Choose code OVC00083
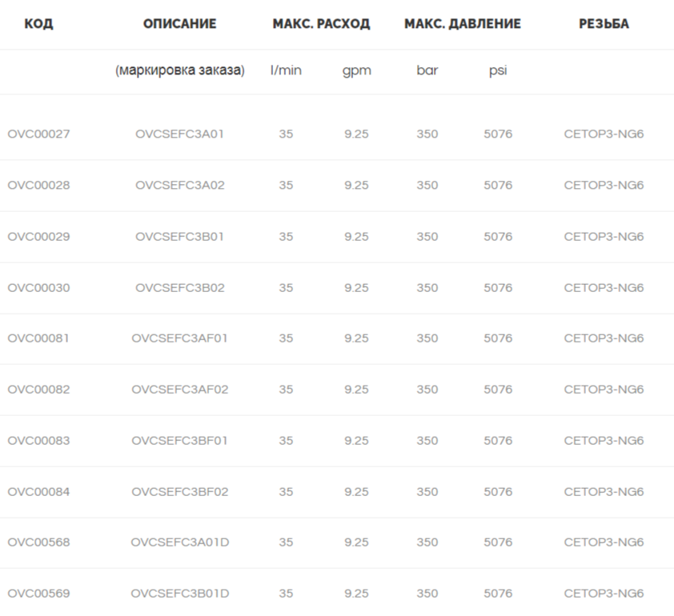The height and width of the screenshot is (616, 674). coord(38,441)
